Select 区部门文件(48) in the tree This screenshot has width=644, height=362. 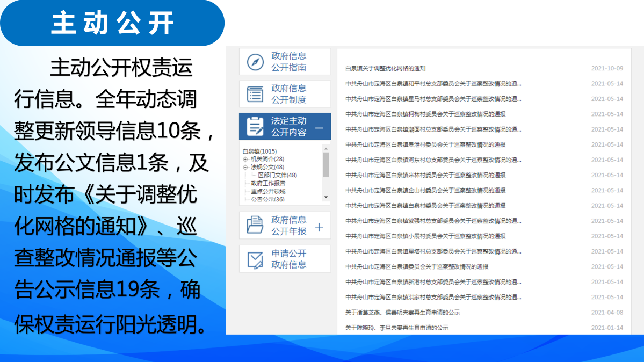pos(277,175)
